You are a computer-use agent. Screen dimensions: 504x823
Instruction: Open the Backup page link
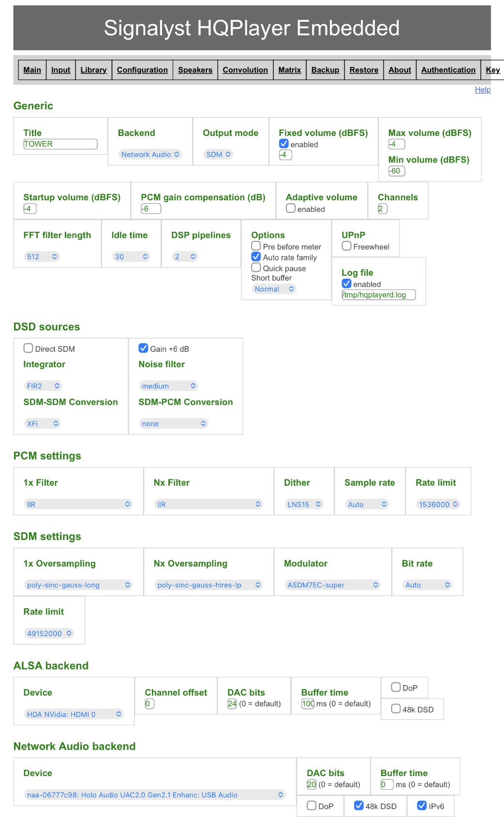pyautogui.click(x=326, y=70)
